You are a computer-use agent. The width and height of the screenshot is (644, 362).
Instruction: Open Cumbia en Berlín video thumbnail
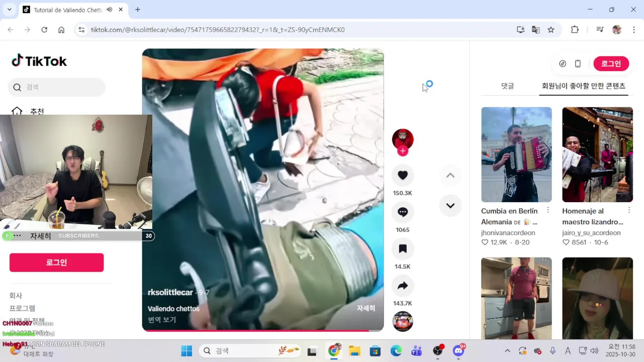pos(516,154)
